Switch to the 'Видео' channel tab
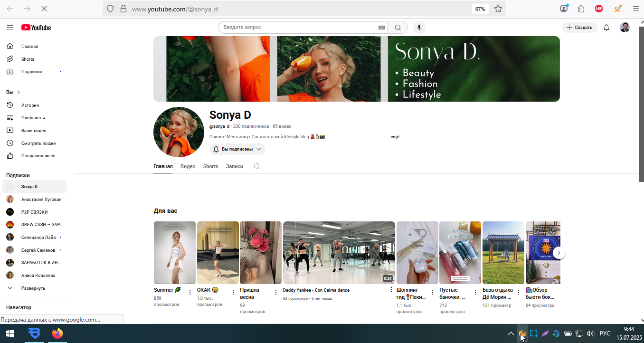 click(x=188, y=166)
